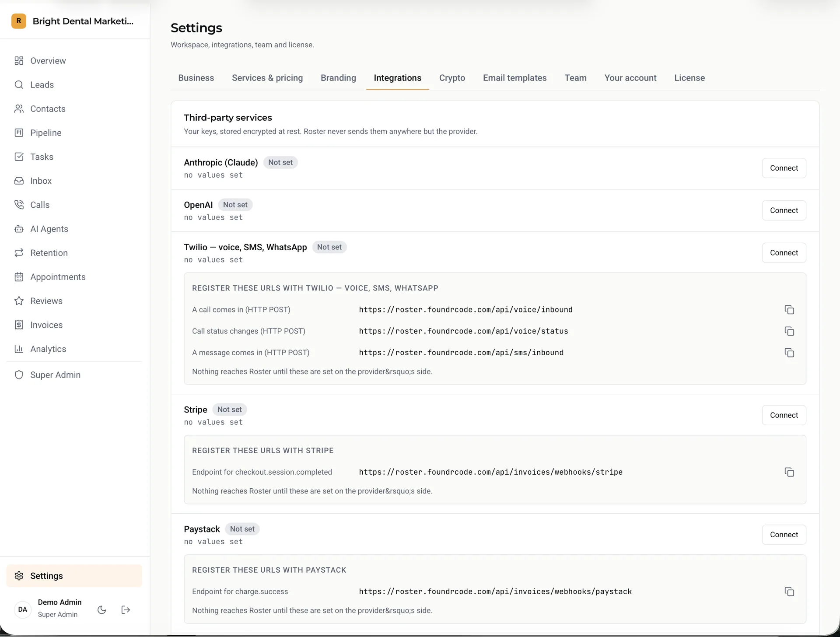The image size is (840, 637).
Task: Copy the sms/inbound webhook URL
Action: 789,353
